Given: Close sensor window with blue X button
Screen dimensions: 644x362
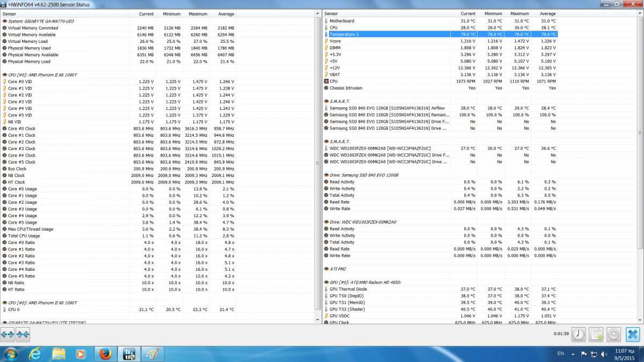Looking at the screenshot, I should coord(633,334).
